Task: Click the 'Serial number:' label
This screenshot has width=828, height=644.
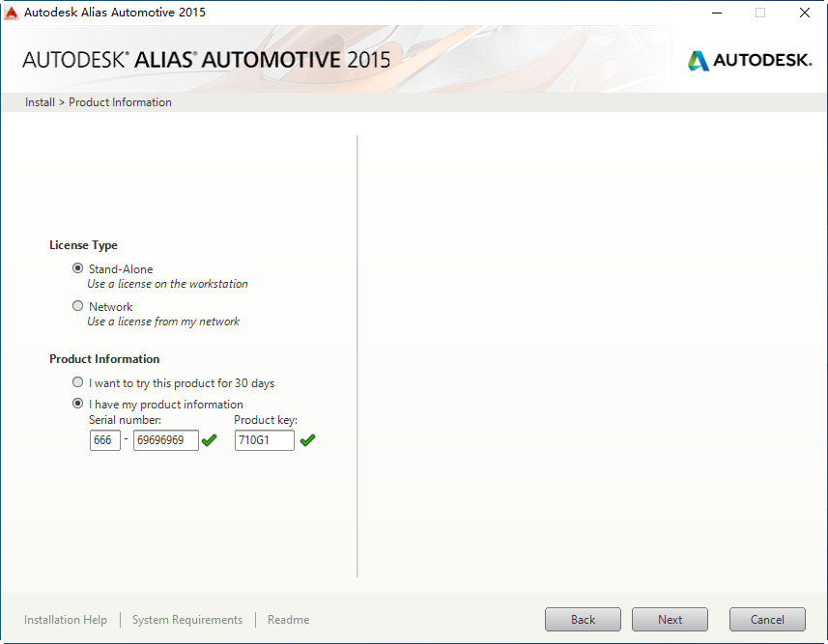Action: (x=126, y=420)
